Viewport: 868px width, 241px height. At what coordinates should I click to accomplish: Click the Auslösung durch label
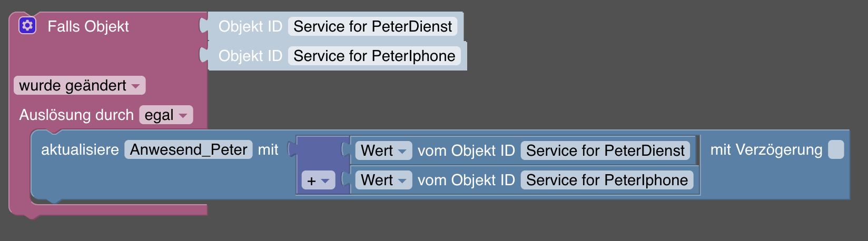[76, 115]
